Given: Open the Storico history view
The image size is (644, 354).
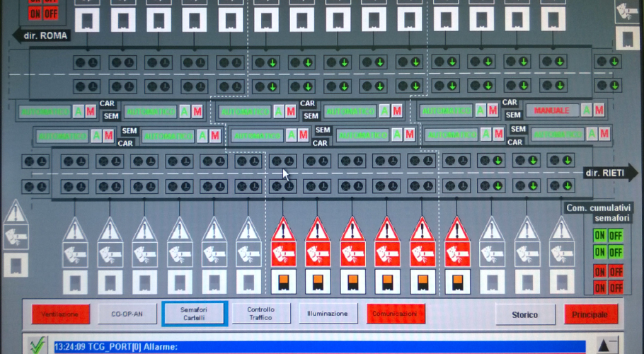Looking at the screenshot, I should coord(524,314).
